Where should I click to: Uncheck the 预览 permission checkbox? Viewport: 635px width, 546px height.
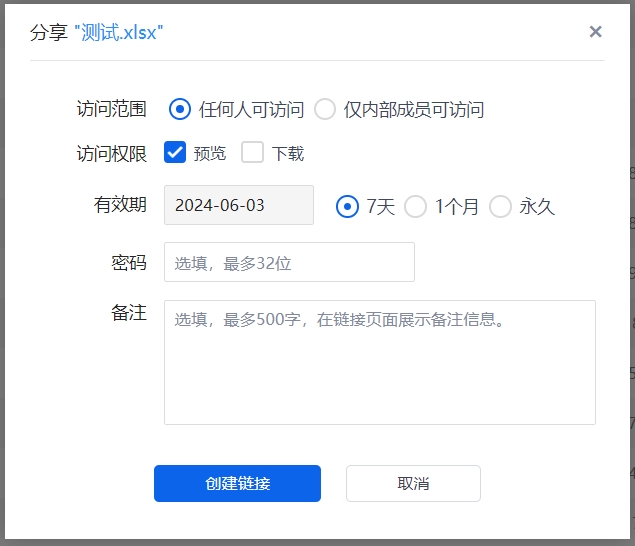pyautogui.click(x=175, y=152)
